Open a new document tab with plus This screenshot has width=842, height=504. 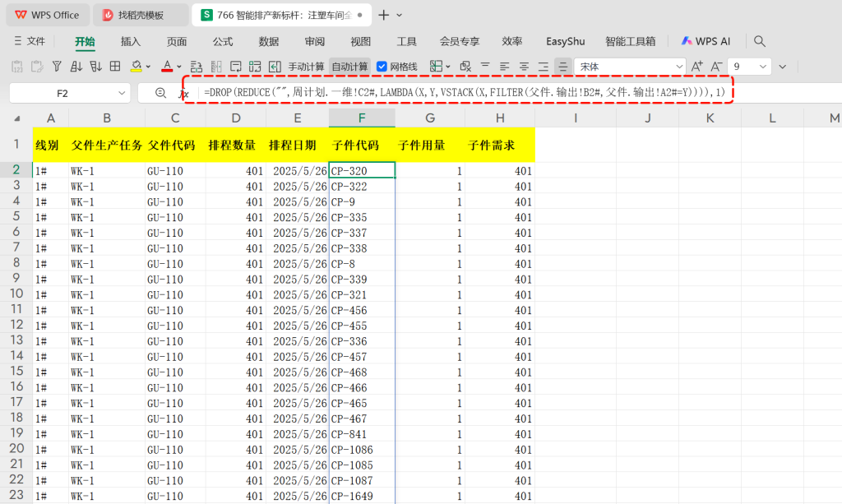[x=383, y=15]
